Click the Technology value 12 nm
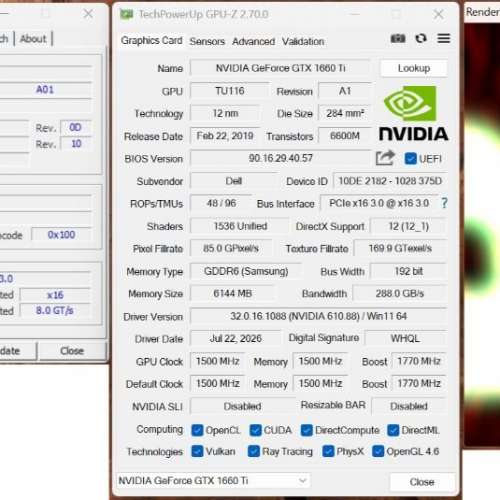Screen dimensions: 500x500 pyautogui.click(x=225, y=113)
